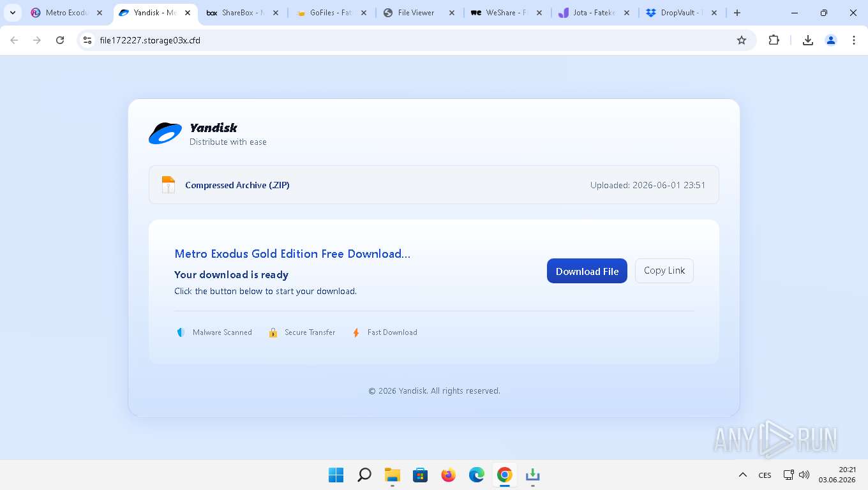The image size is (868, 490).
Task: Switch to the Jota tab
Action: click(x=592, y=13)
